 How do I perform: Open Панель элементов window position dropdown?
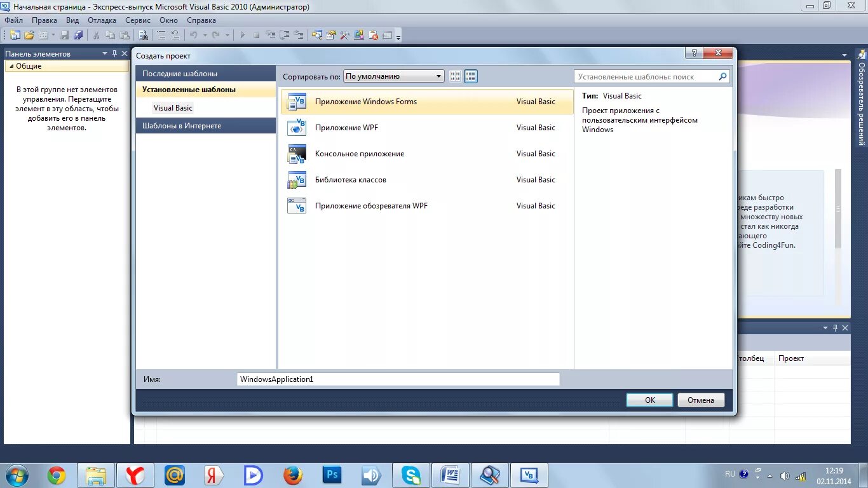pyautogui.click(x=105, y=54)
